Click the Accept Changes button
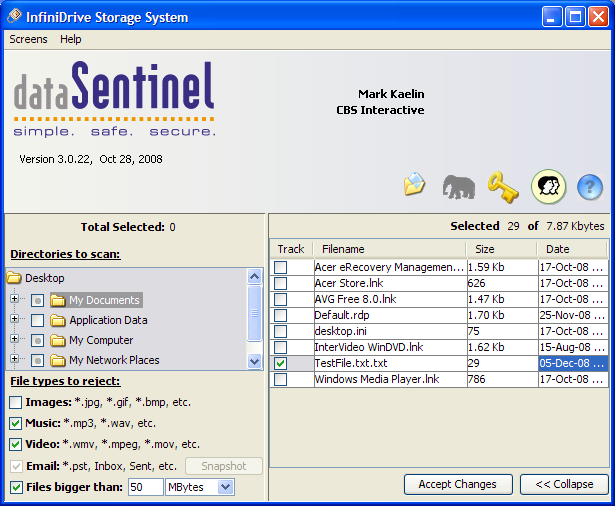 (458, 484)
